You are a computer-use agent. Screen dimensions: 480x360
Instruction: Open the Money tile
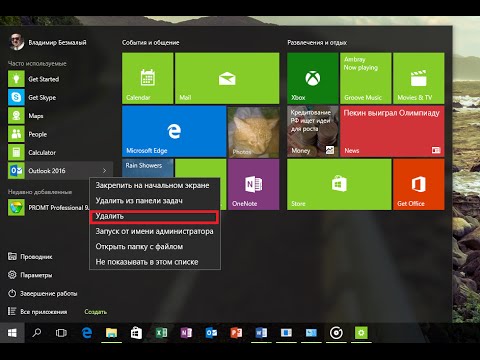313,131
